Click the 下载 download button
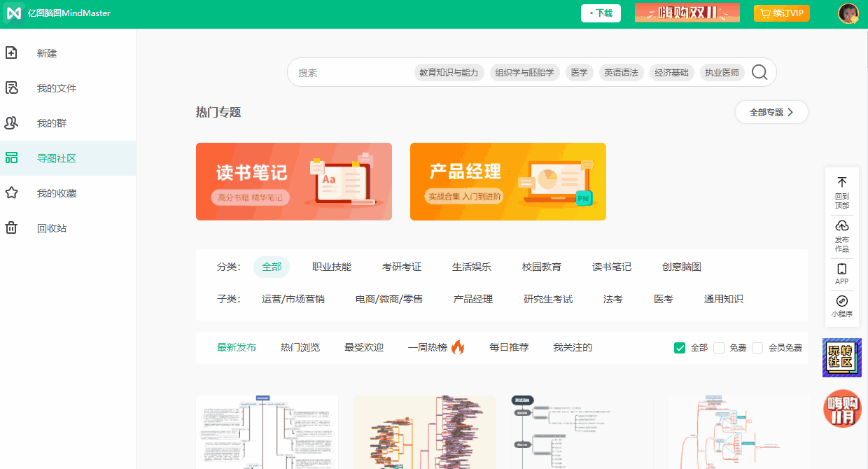 [x=601, y=13]
